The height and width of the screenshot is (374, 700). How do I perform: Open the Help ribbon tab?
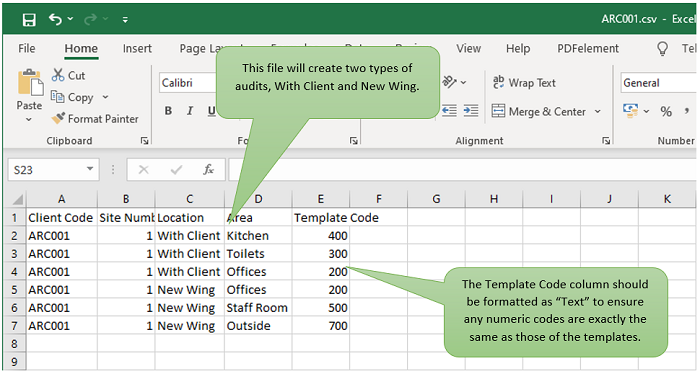pos(518,48)
